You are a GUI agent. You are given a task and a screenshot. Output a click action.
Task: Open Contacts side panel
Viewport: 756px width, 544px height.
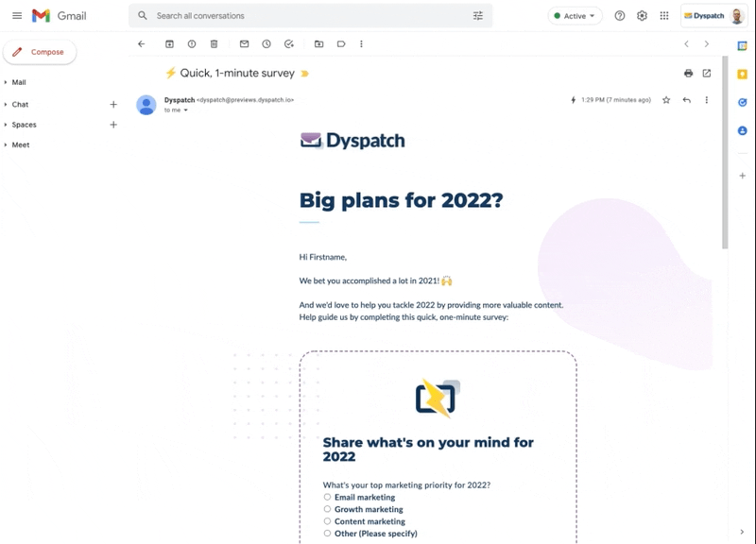pos(742,130)
